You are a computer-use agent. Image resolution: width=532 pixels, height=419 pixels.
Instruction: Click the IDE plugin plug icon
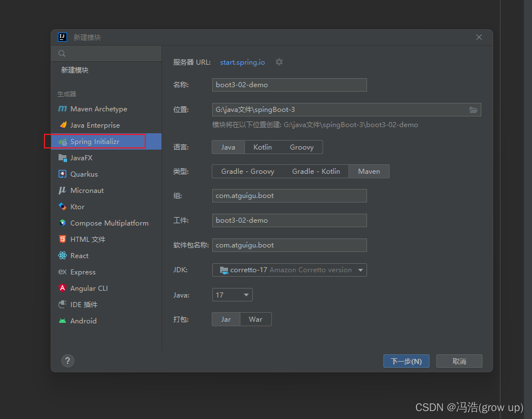(62, 304)
